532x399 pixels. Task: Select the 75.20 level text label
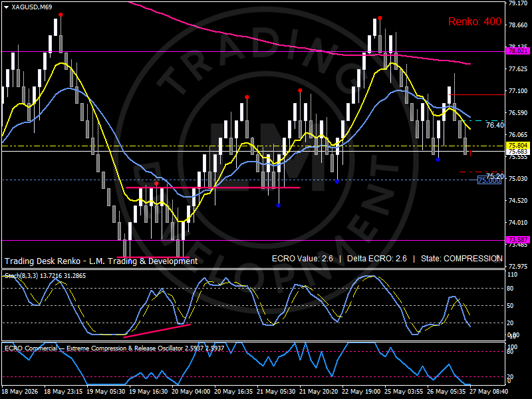[x=495, y=176]
